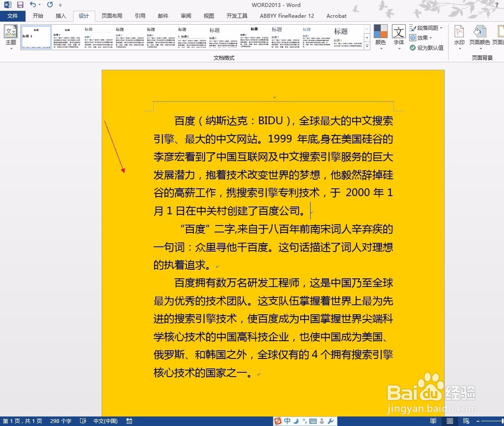Image resolution: width=504 pixels, height=426 pixels.
Task: Click in paragraph starting 百度（纳斯达克：BIDU）
Action: click(273, 165)
